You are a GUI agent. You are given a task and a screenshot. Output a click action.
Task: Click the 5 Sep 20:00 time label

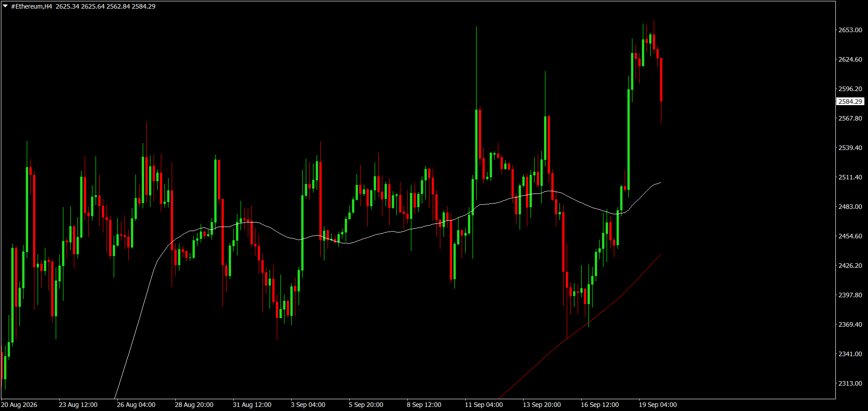366,405
